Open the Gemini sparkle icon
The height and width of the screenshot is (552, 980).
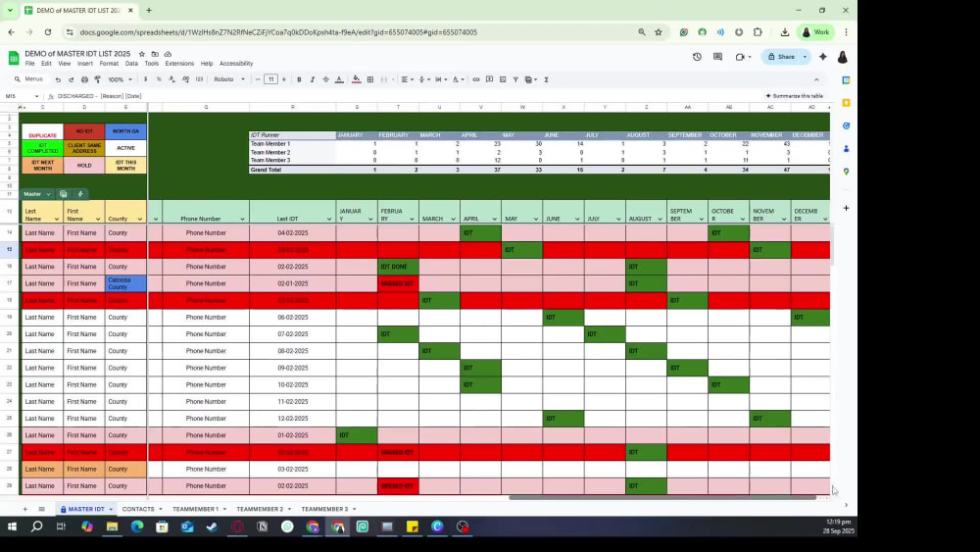point(823,57)
